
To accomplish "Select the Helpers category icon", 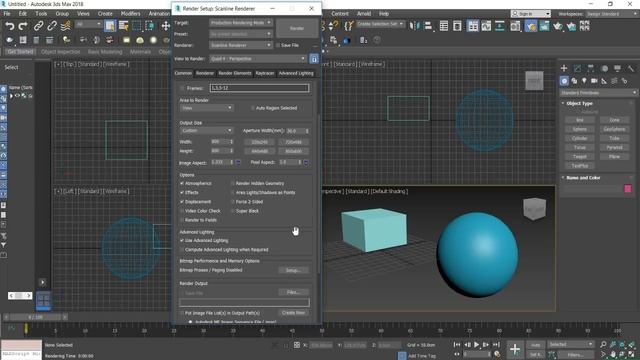I will coord(604,81).
